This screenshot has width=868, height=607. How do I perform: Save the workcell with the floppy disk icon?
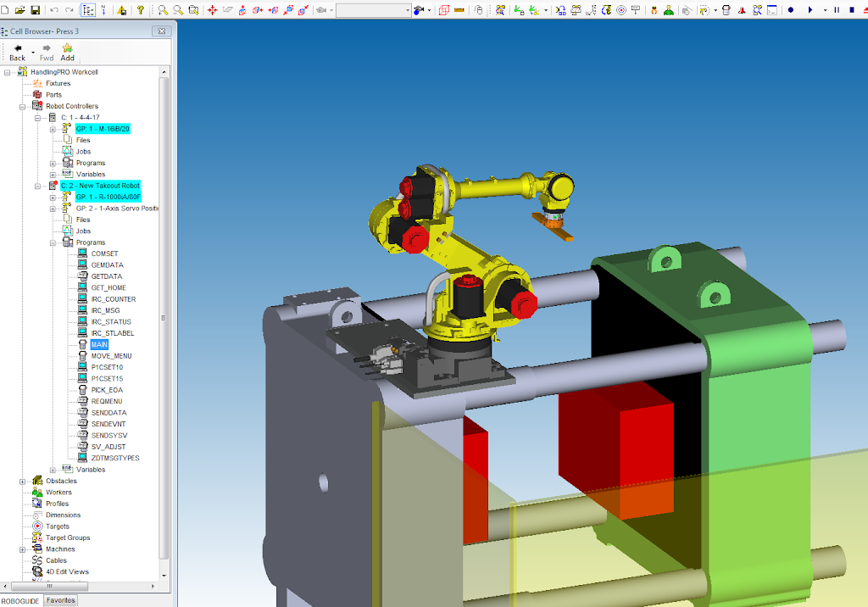pyautogui.click(x=36, y=10)
